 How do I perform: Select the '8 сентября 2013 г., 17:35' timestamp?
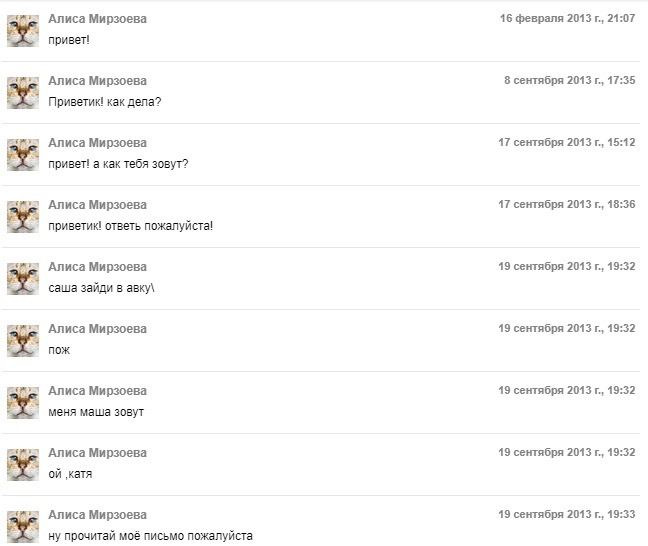(569, 81)
